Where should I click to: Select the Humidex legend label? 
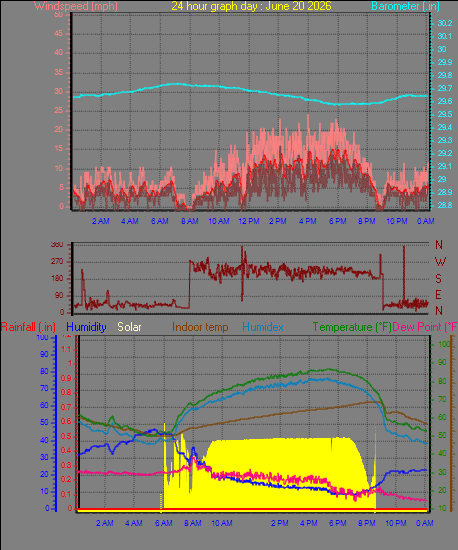(263, 327)
